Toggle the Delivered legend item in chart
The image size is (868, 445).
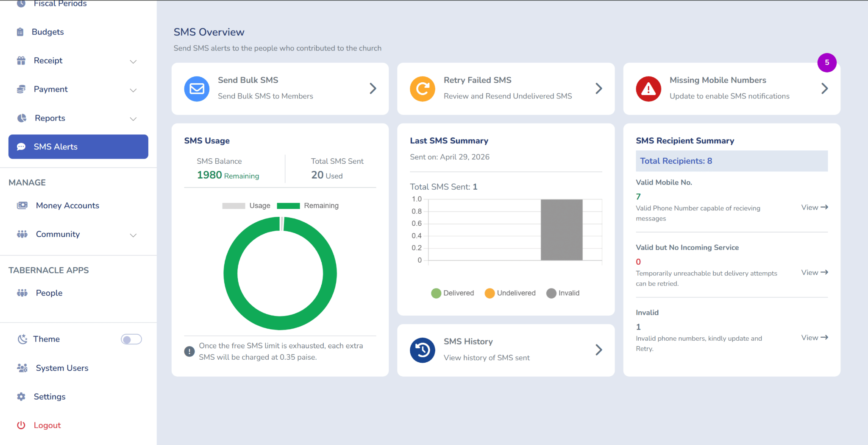click(452, 293)
